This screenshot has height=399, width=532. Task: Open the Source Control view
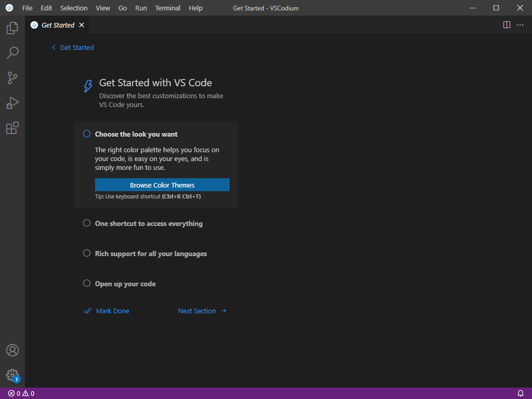coord(12,78)
